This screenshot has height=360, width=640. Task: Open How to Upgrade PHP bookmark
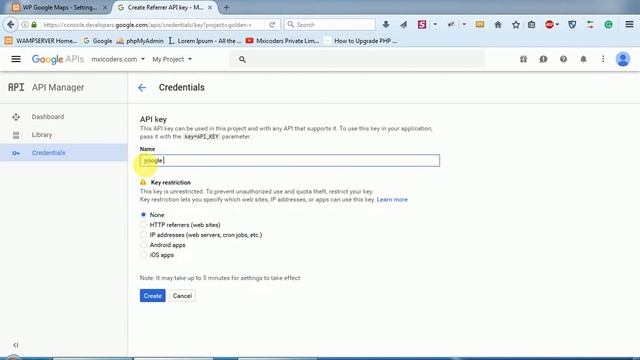[x=361, y=41]
